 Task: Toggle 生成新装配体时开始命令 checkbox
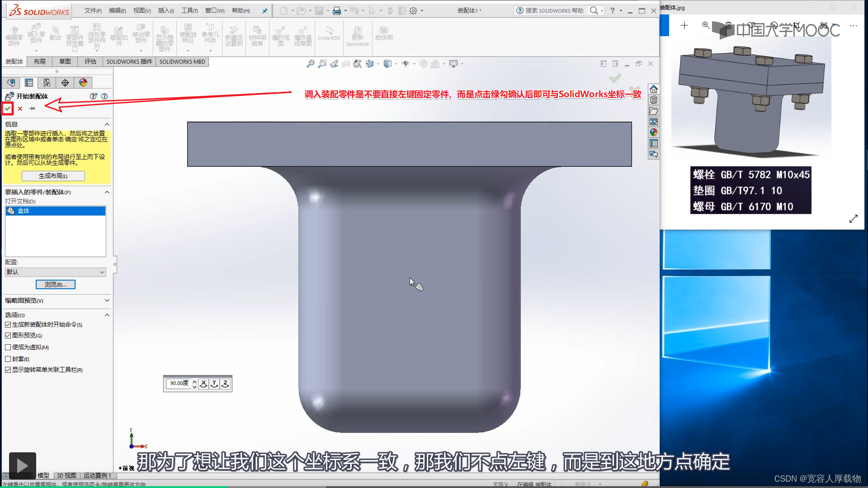pos(8,325)
